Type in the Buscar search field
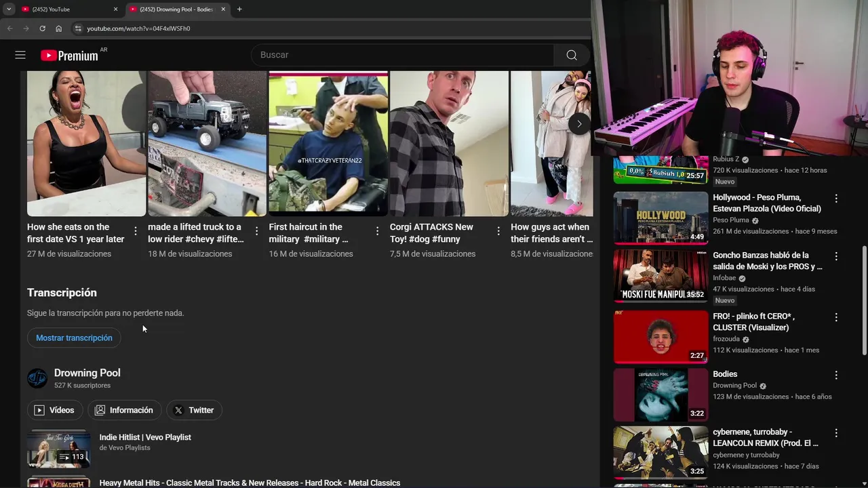The image size is (868, 488). 403,55
